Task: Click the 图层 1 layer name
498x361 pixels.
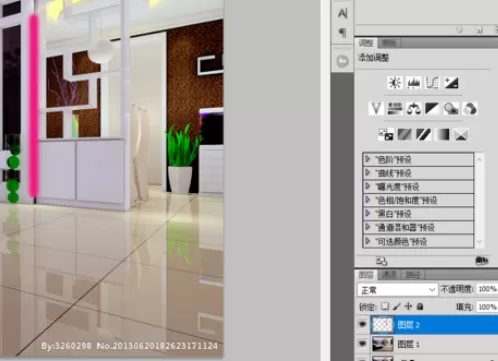Action: click(x=409, y=344)
